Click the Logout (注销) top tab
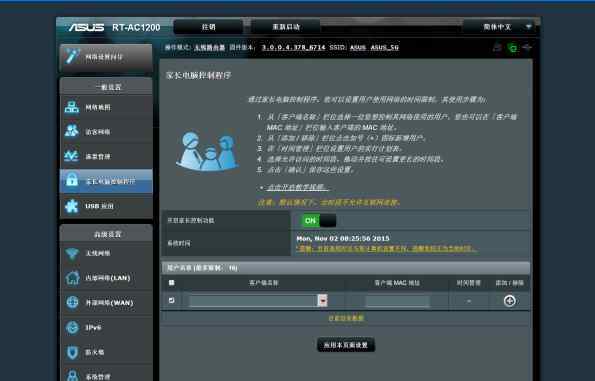This screenshot has height=381, width=595. (208, 27)
